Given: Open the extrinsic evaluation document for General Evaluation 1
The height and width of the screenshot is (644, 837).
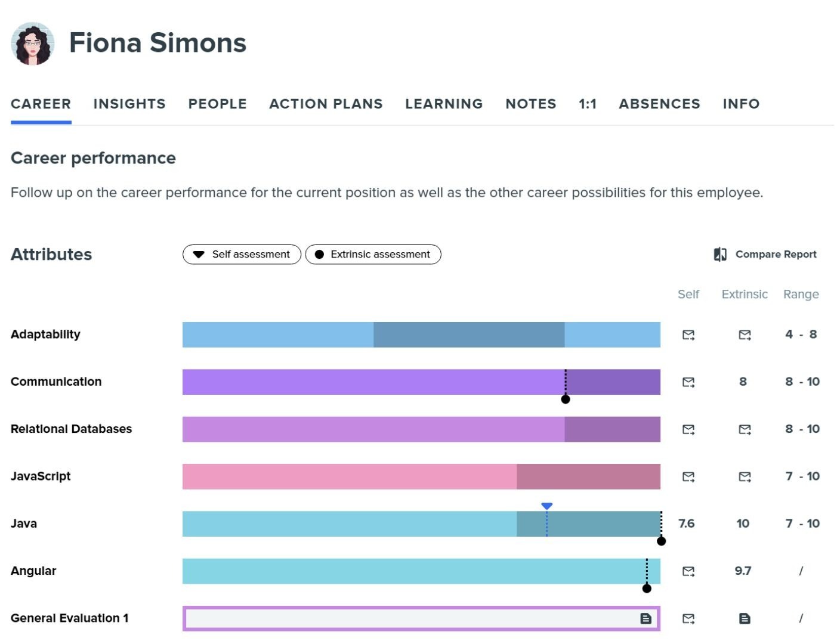Looking at the screenshot, I should tap(744, 618).
